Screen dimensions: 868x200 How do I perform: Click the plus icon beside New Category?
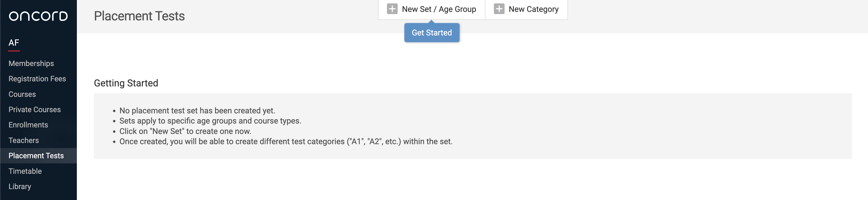(499, 9)
